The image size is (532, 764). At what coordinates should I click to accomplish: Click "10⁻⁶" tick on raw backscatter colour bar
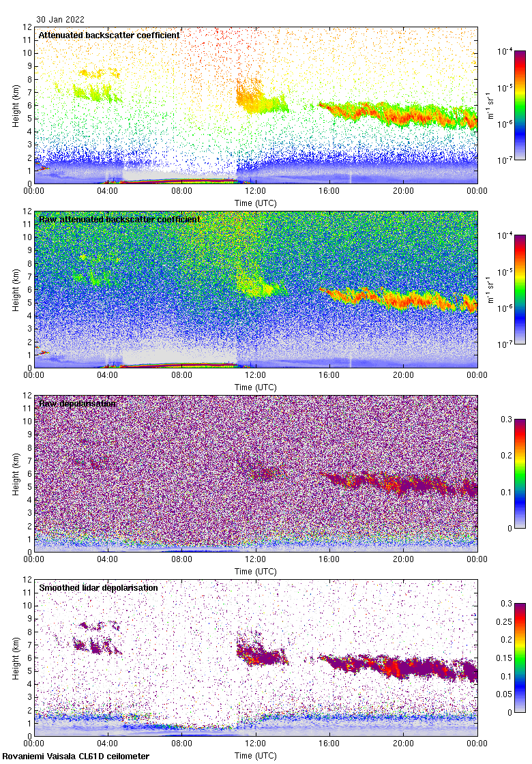[x=505, y=308]
